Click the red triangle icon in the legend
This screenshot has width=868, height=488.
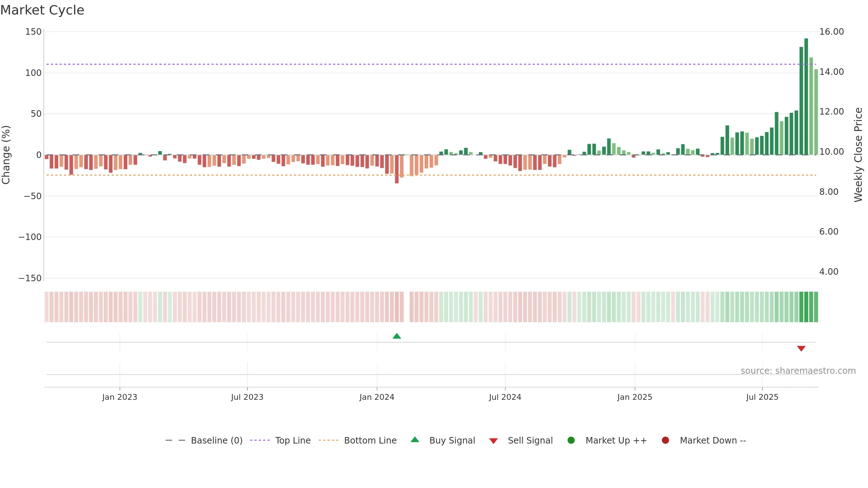(493, 441)
